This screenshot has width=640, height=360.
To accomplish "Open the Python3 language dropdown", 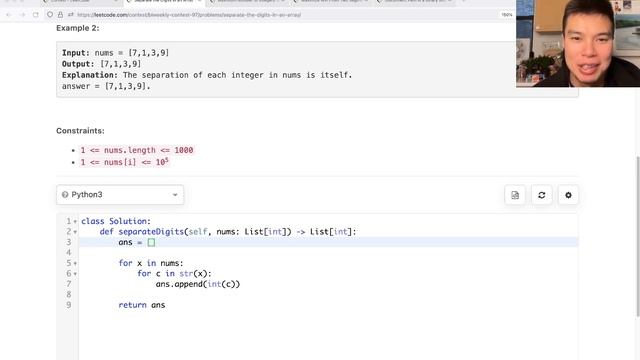I will point(120,195).
